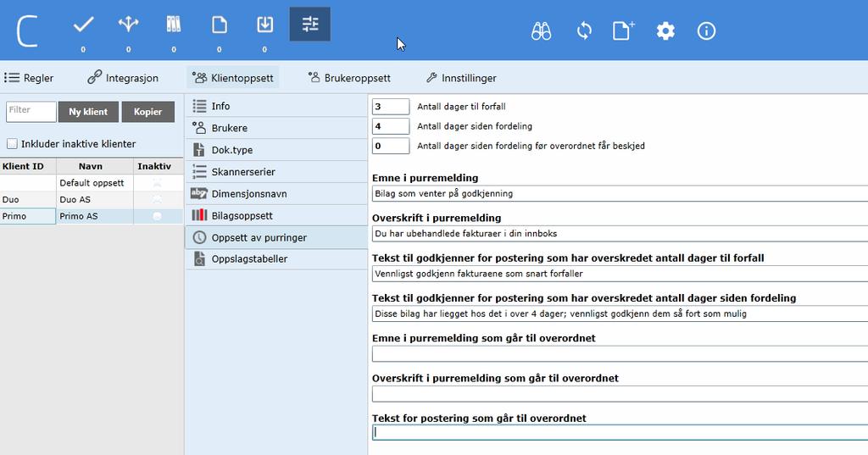Click the binoculars search icon
The image size is (868, 455).
(x=541, y=31)
